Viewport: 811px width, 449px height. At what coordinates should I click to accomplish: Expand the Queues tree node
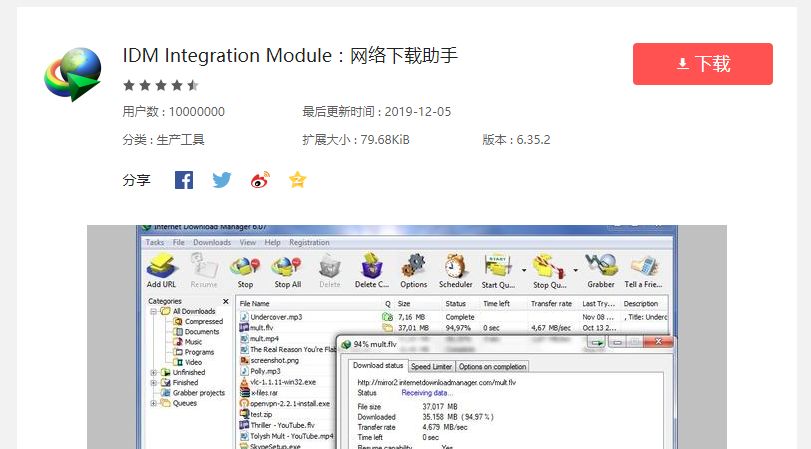(x=154, y=403)
